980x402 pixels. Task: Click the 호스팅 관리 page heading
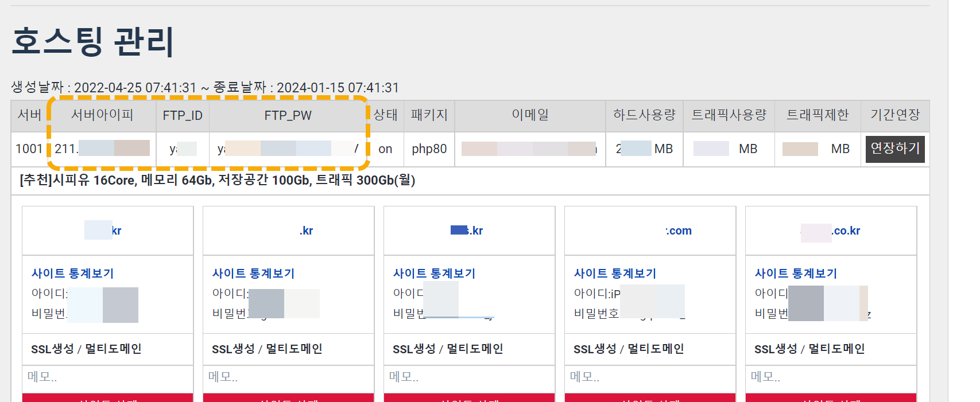click(x=92, y=41)
